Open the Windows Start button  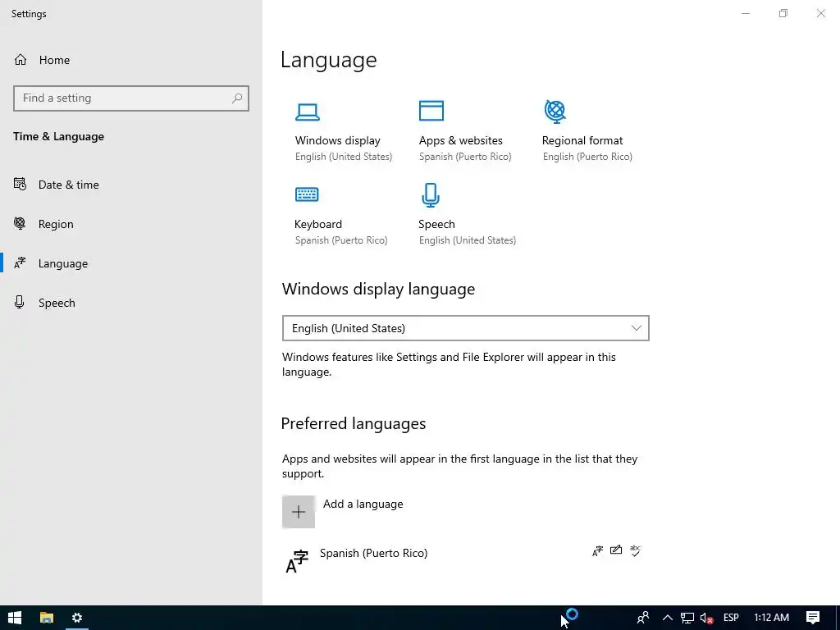(x=15, y=618)
